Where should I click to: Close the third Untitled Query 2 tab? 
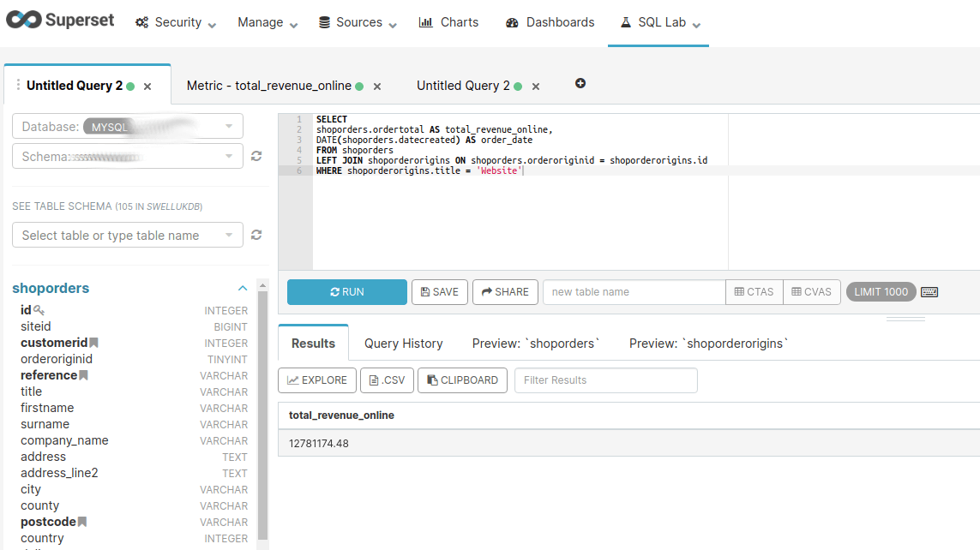(536, 87)
